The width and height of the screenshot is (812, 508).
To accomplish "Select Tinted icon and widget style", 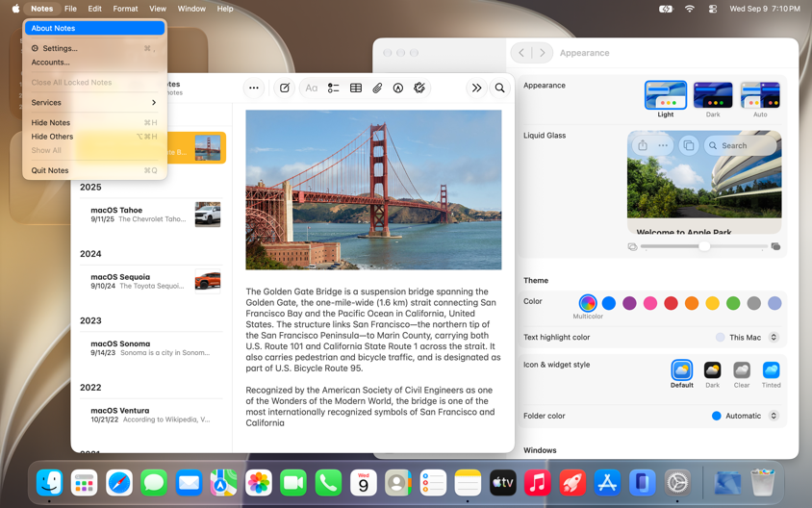I will pyautogui.click(x=771, y=374).
